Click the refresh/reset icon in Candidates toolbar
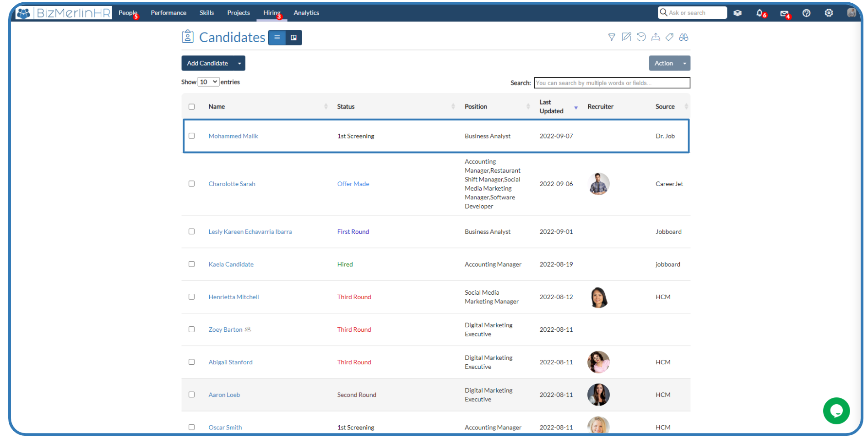868x439 pixels. point(641,37)
